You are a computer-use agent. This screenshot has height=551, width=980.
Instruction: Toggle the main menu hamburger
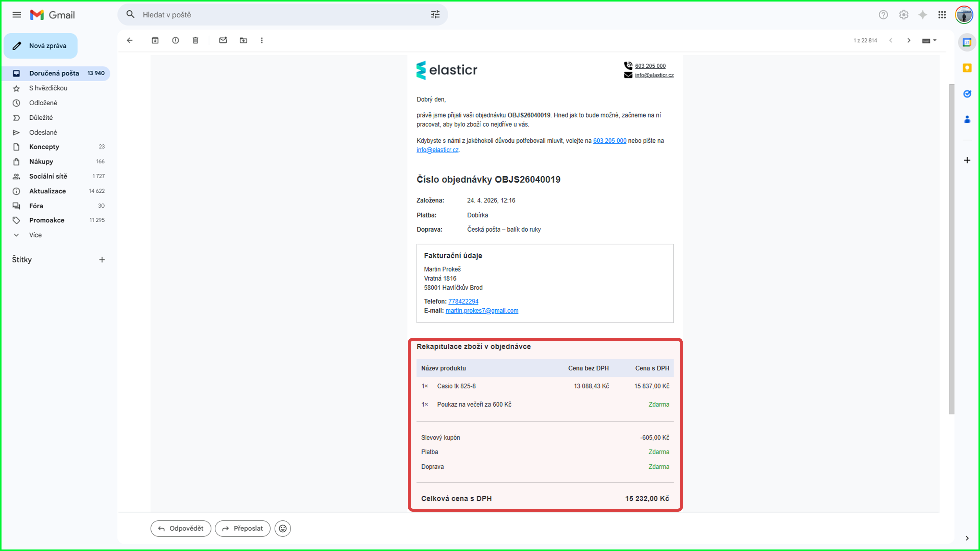click(x=17, y=15)
